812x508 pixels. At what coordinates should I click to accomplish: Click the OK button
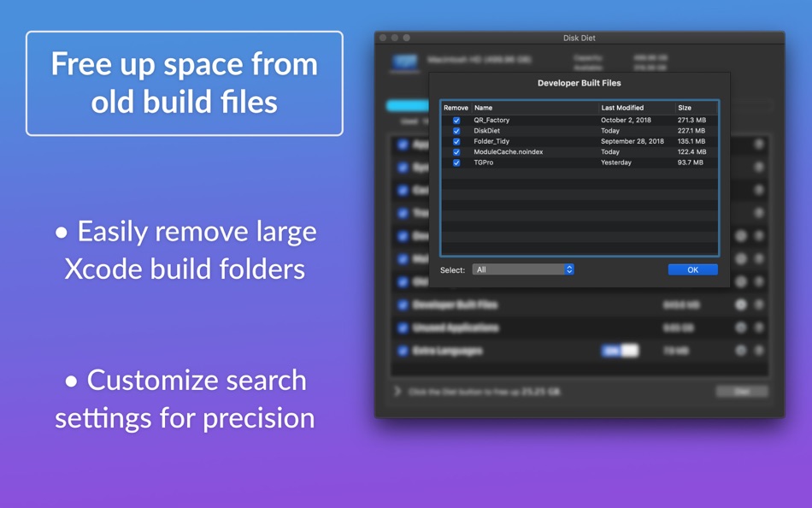692,269
